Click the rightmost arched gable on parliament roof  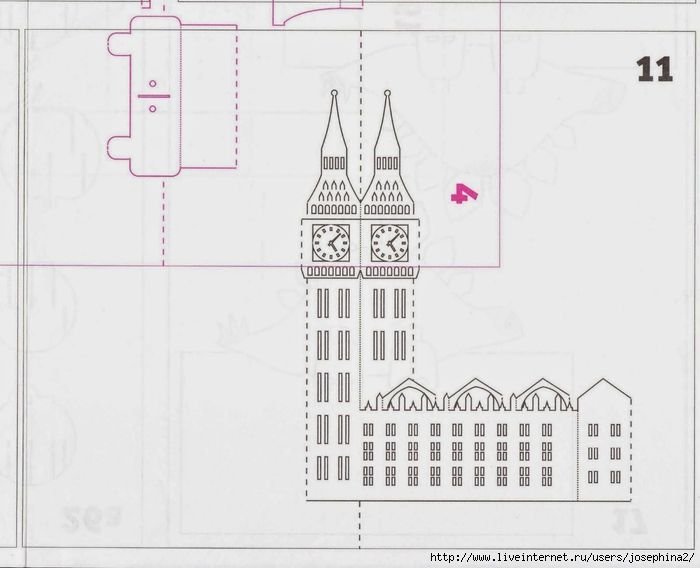click(541, 396)
